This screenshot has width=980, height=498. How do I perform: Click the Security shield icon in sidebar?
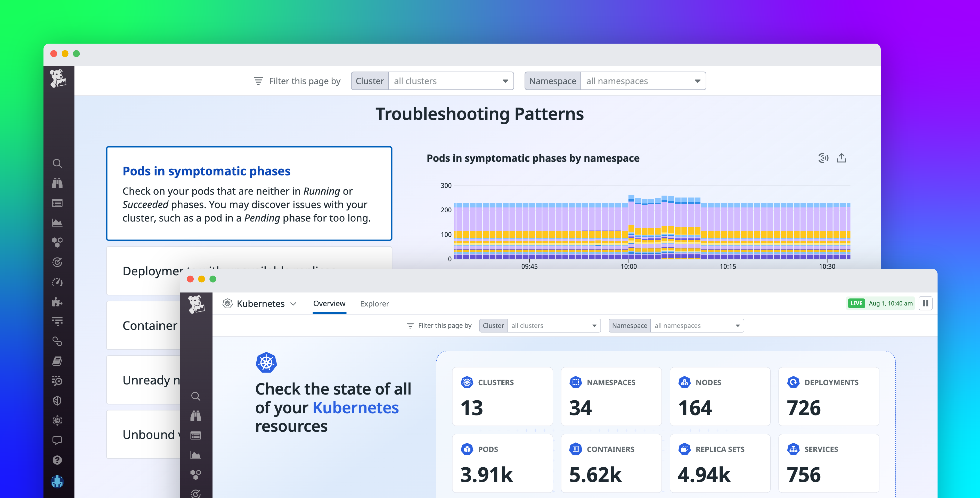point(58,401)
